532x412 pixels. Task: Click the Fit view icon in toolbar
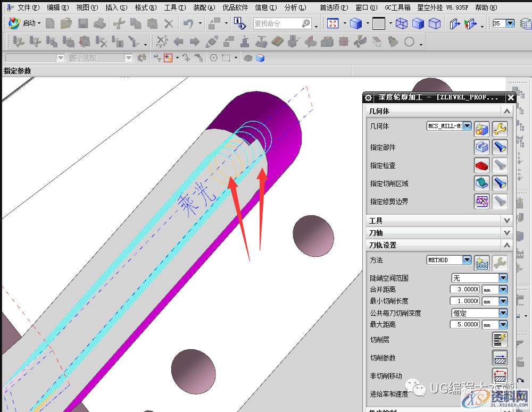(333, 23)
